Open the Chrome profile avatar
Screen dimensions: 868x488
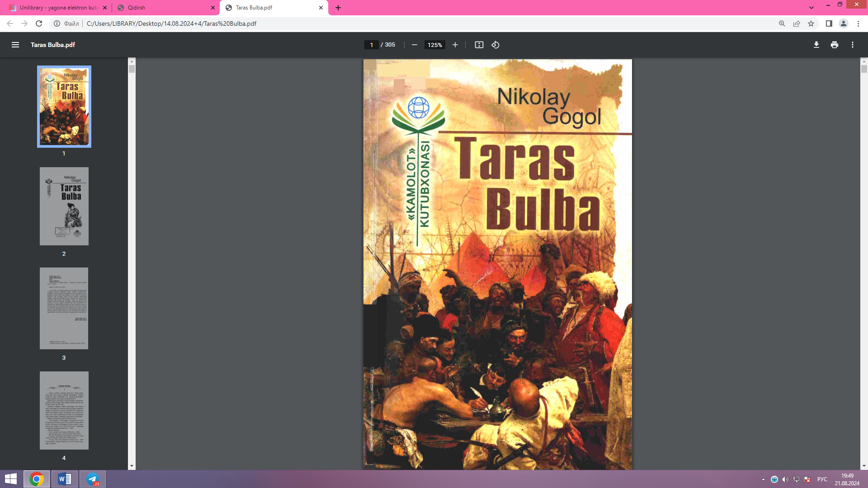click(844, 23)
